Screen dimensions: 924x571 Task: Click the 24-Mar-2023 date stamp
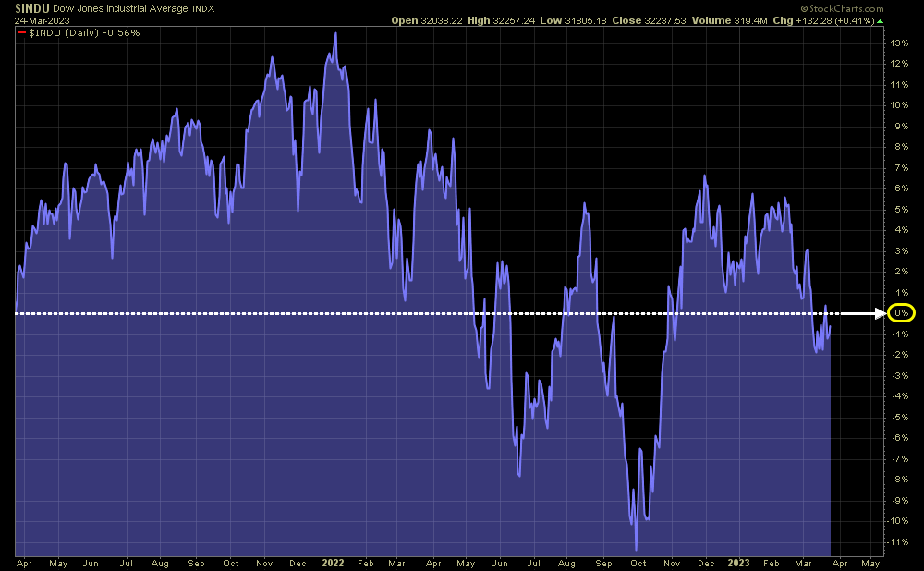(42, 20)
